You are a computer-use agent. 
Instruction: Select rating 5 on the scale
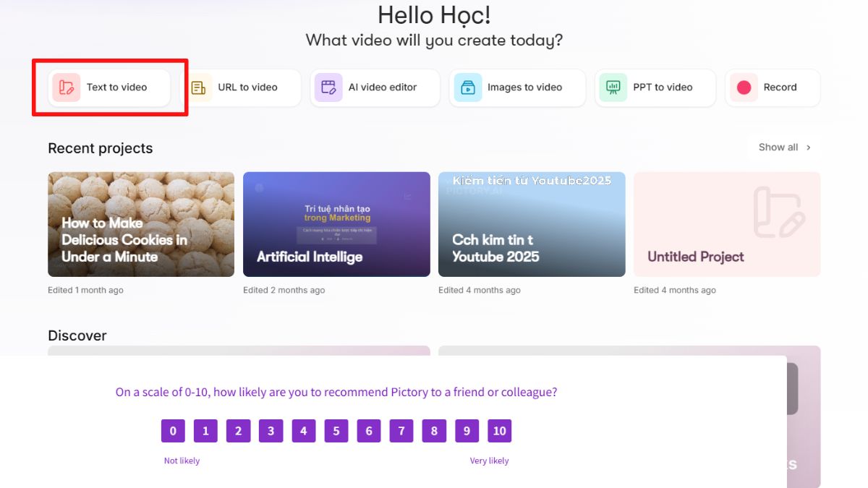[x=336, y=431]
